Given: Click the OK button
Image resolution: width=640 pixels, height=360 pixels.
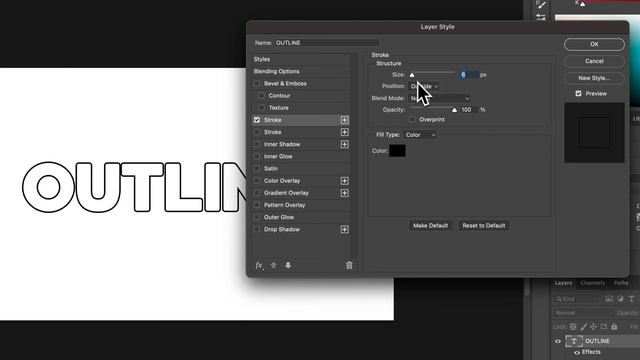Looking at the screenshot, I should (x=594, y=44).
